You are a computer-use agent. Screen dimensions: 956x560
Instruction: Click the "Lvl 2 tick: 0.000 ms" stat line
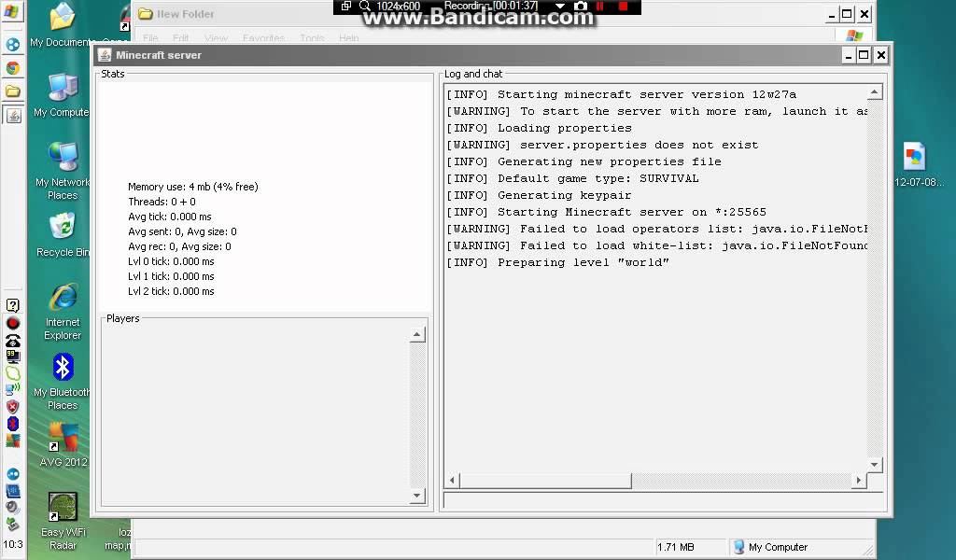[x=171, y=291]
